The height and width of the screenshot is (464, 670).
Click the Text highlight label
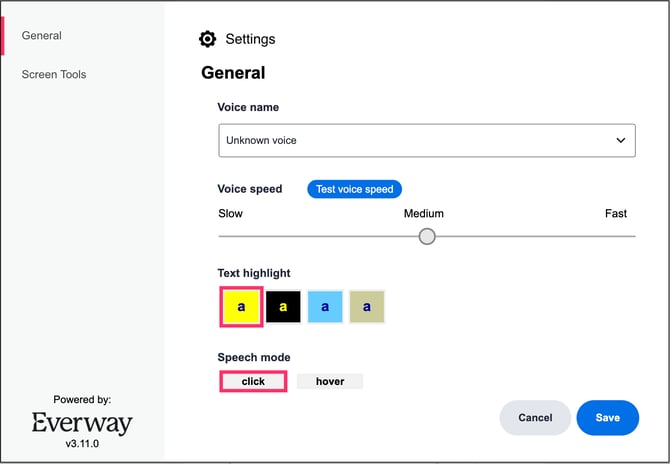[254, 273]
